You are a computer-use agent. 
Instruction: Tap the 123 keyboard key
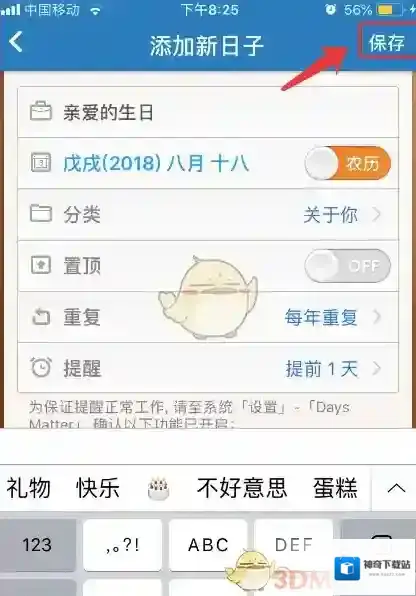tap(37, 545)
